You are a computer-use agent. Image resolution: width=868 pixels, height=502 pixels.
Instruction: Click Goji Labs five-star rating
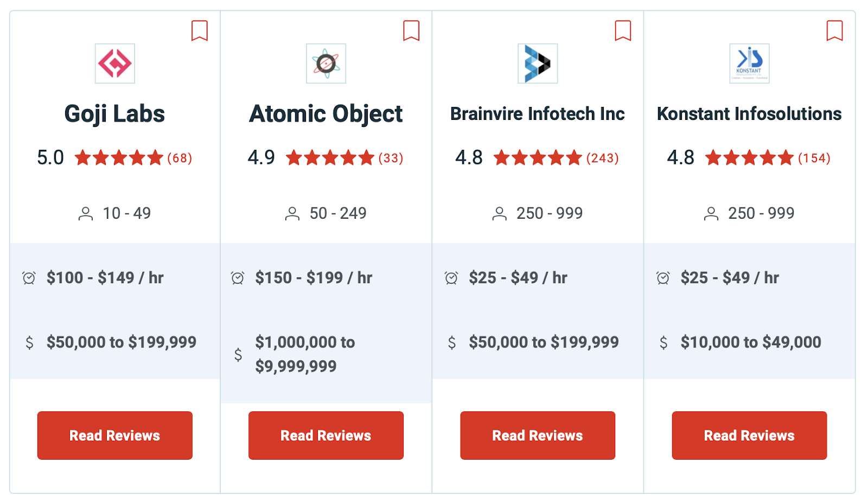tap(119, 158)
